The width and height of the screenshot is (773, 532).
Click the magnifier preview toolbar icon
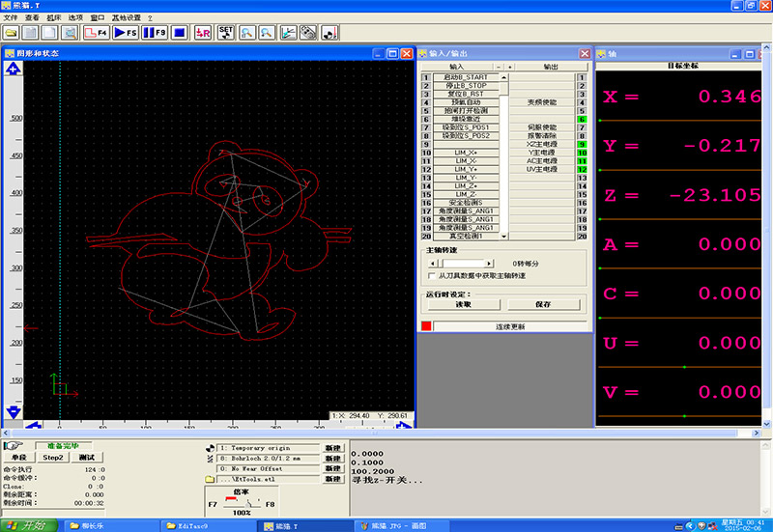(70, 33)
